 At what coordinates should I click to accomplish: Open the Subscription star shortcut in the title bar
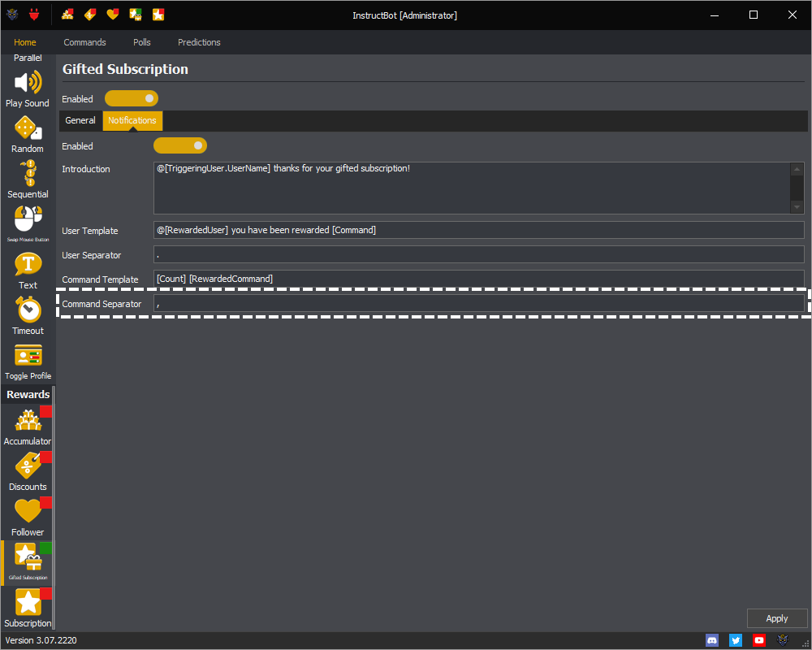coord(158,15)
